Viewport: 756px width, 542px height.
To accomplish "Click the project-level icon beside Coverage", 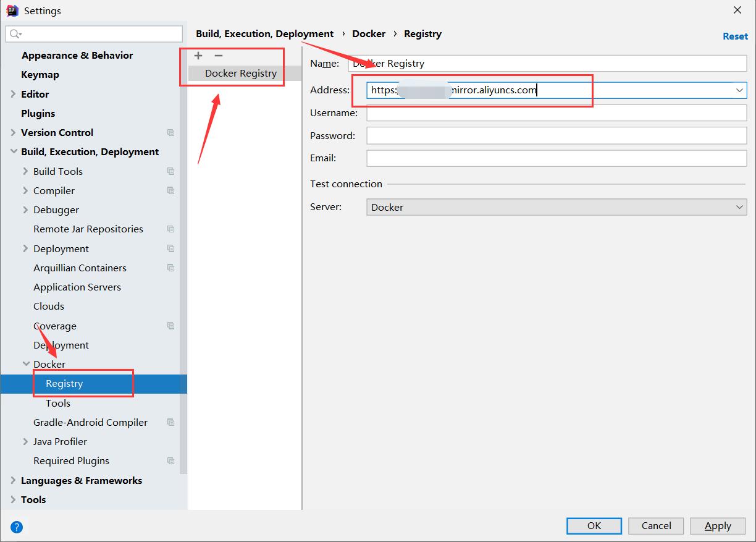I will 170,326.
